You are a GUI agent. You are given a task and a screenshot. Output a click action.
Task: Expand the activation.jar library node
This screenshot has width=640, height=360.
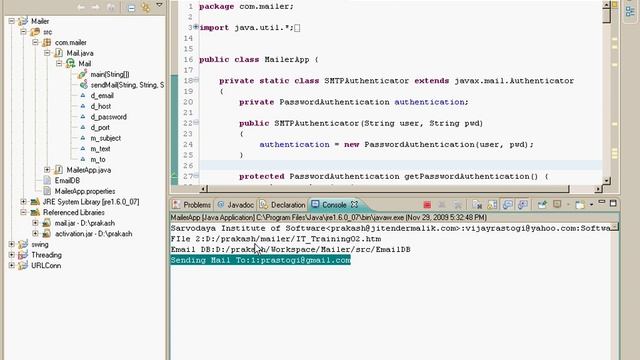(x=35, y=233)
